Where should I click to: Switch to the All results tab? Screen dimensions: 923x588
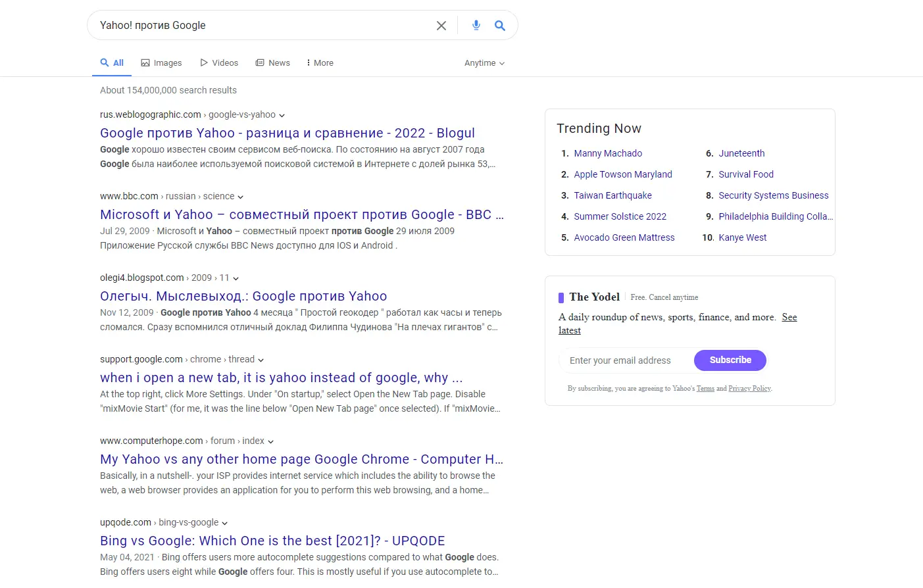(x=112, y=63)
